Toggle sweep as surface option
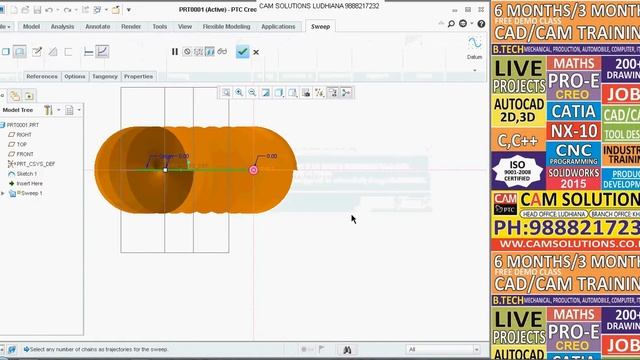This screenshot has width=640, height=360. 19,52
